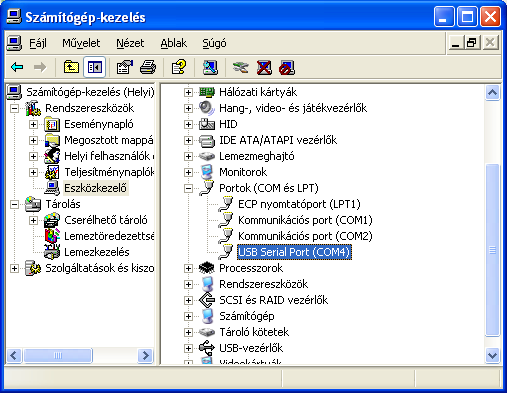Screen dimensions: 507x393
Task: Select Eszközkezelő in the left tree
Action: tap(95, 188)
